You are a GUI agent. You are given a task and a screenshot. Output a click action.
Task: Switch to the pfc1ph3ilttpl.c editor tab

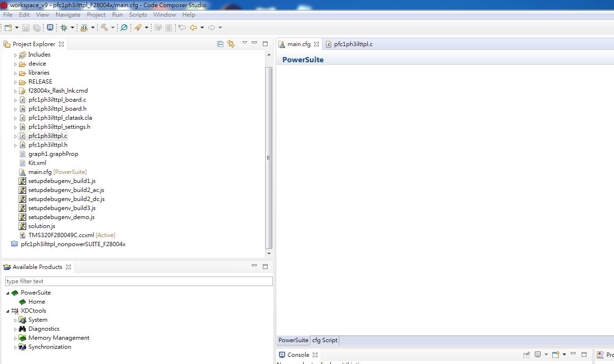(x=348, y=44)
